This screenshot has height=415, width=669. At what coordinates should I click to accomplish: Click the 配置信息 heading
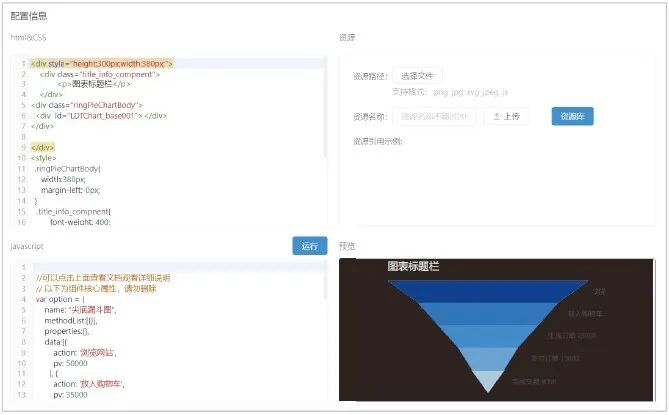pos(29,16)
